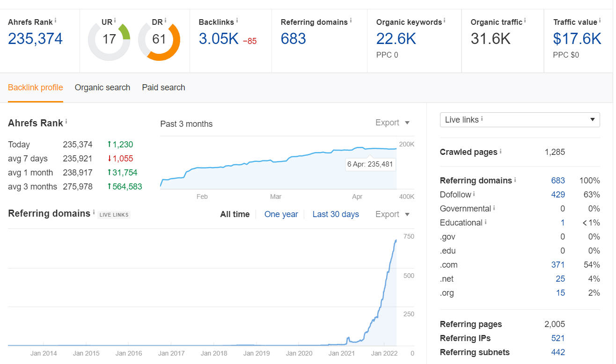Click the Crawled pages value 1,285
This screenshot has height=364, width=616.
[555, 152]
